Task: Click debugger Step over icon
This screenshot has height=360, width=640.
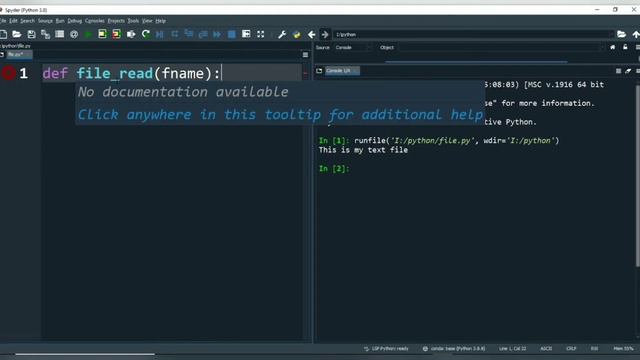Action: [175, 34]
